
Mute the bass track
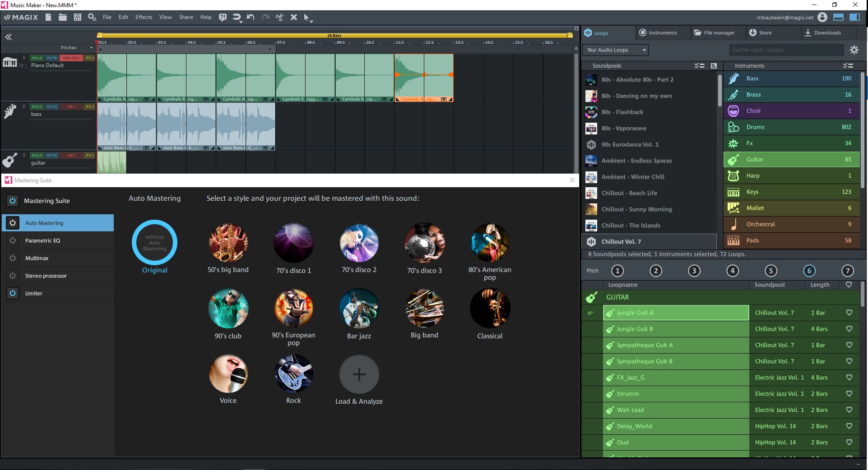[52, 107]
